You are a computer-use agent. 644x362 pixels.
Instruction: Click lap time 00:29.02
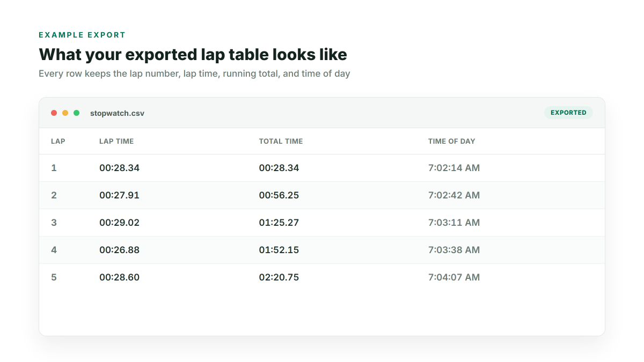coord(119,223)
